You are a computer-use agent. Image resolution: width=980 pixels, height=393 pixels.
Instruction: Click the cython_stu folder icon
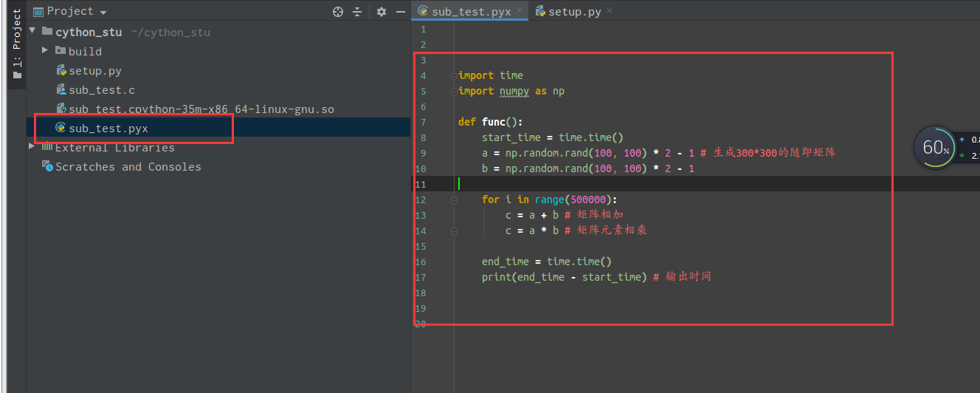48,32
